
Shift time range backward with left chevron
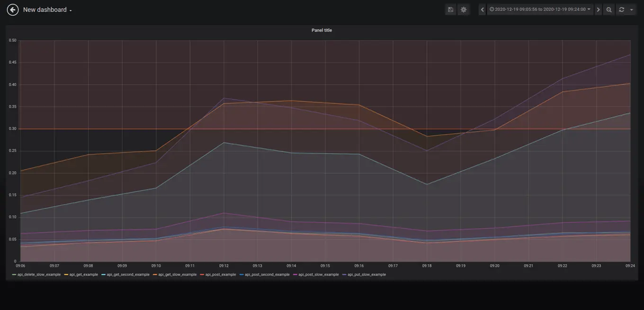coord(482,9)
